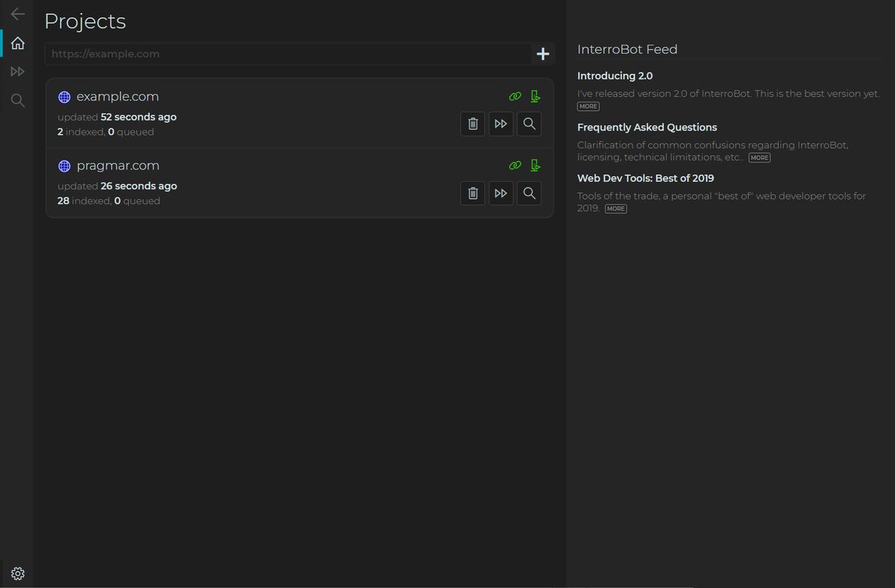Open the Home view in sidebar
Image resolution: width=895 pixels, height=588 pixels.
18,43
